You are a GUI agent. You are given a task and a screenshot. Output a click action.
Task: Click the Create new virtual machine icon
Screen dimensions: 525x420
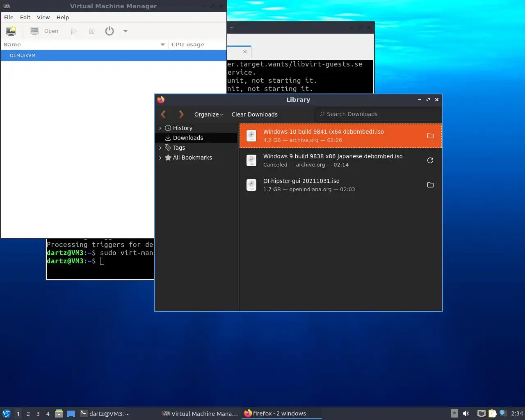11,31
